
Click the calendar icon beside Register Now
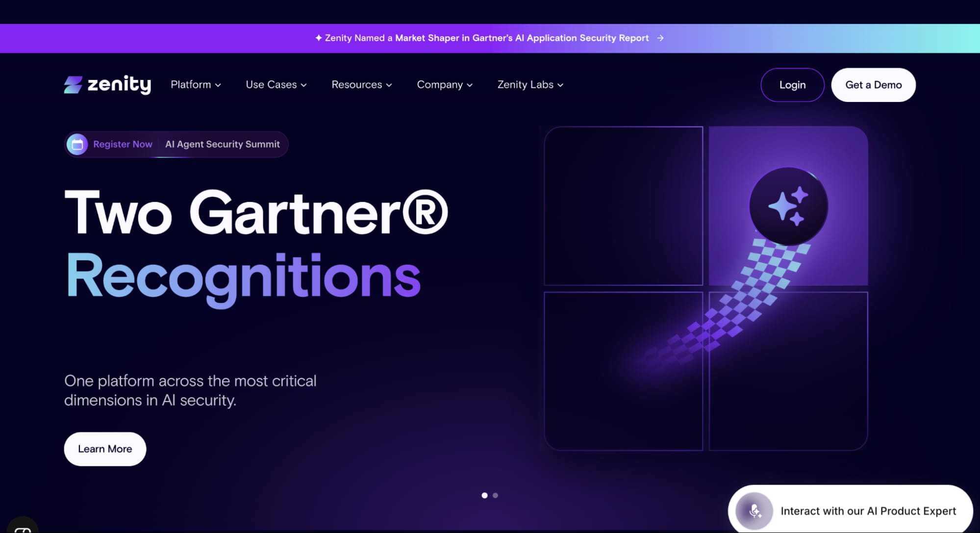click(77, 144)
